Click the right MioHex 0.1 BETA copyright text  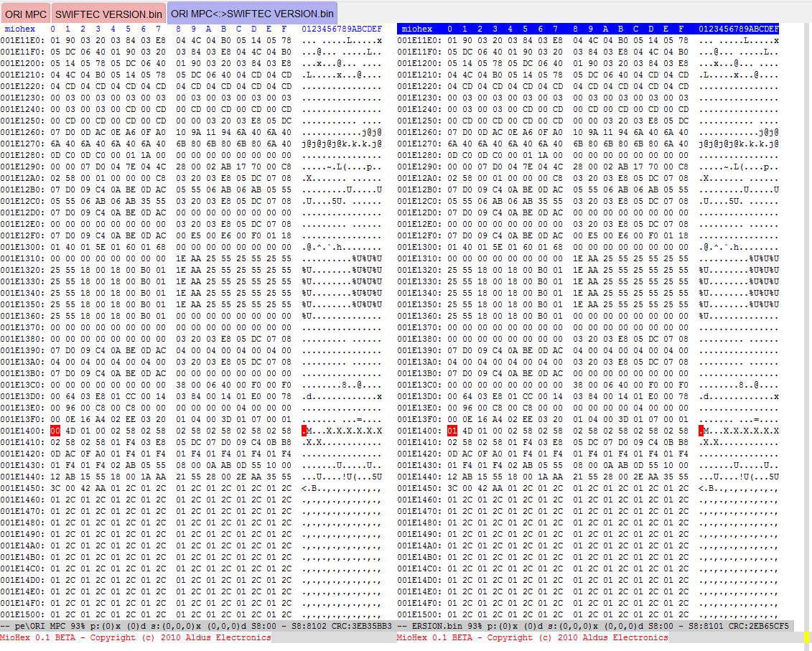pyautogui.click(x=532, y=637)
